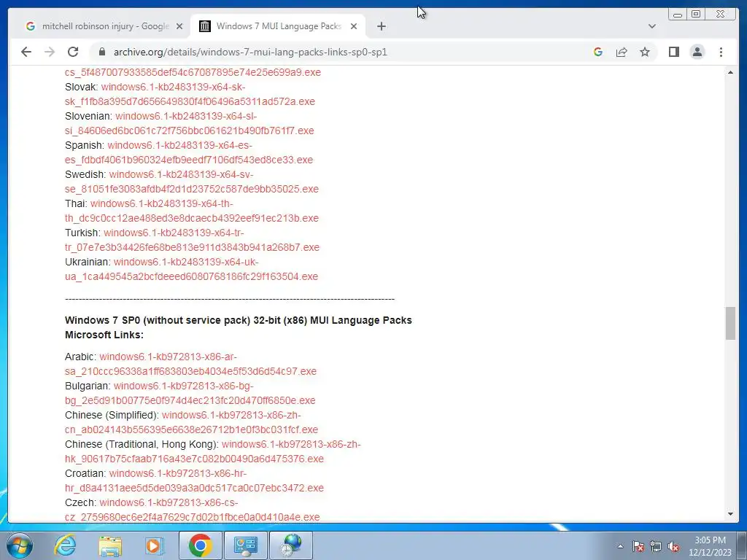Share this page using share icon
This screenshot has width=747, height=560.
[x=622, y=52]
